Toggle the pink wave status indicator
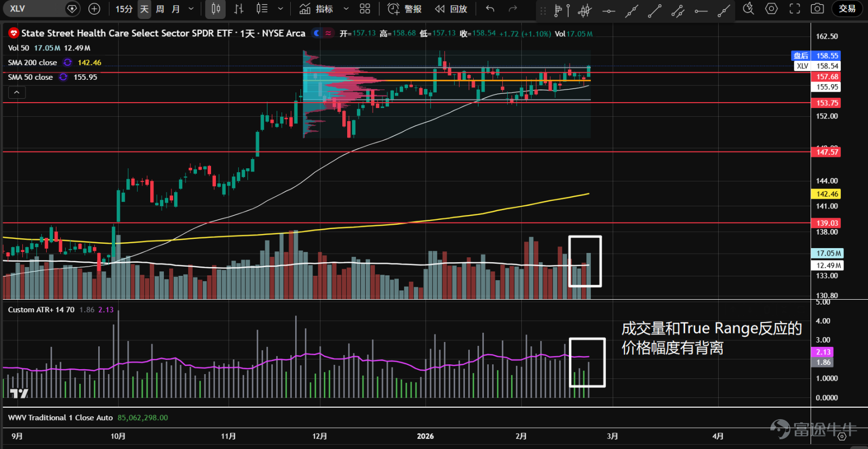Viewport: 868px width, 449px height. 328,33
